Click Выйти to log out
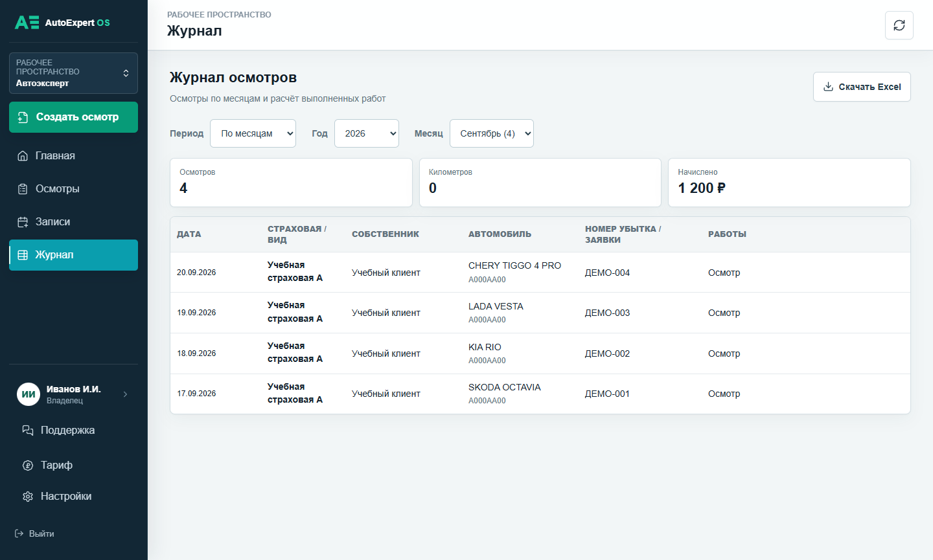933x560 pixels. coord(35,533)
